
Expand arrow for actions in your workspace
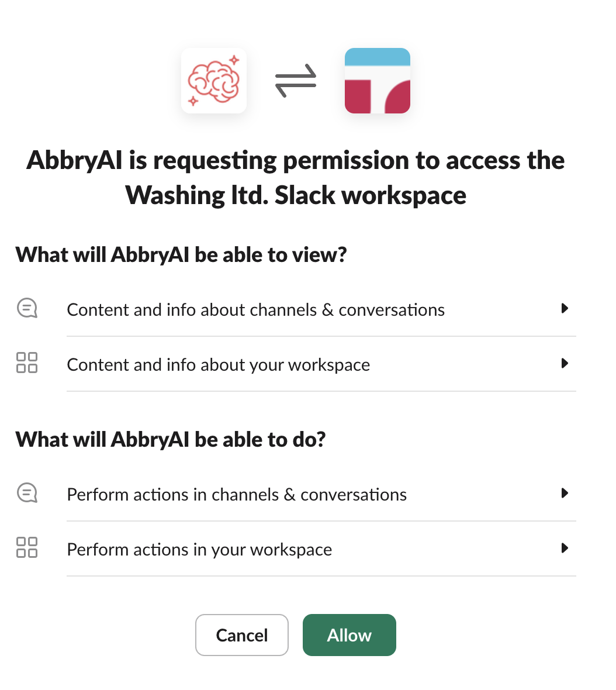[565, 548]
